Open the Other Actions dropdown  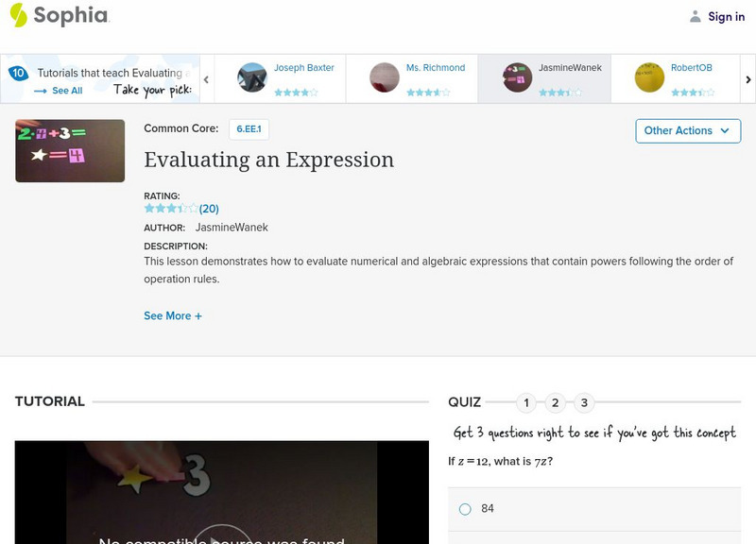pyautogui.click(x=687, y=130)
